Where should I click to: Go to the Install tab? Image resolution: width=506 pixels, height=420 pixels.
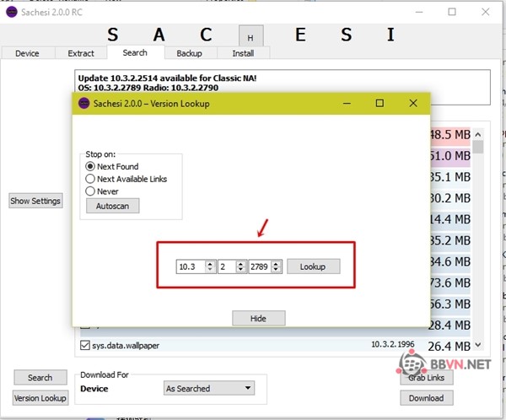coord(243,53)
